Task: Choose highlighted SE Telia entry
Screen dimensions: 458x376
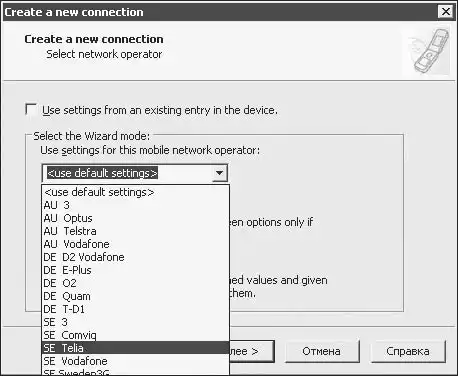Action: (x=135, y=348)
